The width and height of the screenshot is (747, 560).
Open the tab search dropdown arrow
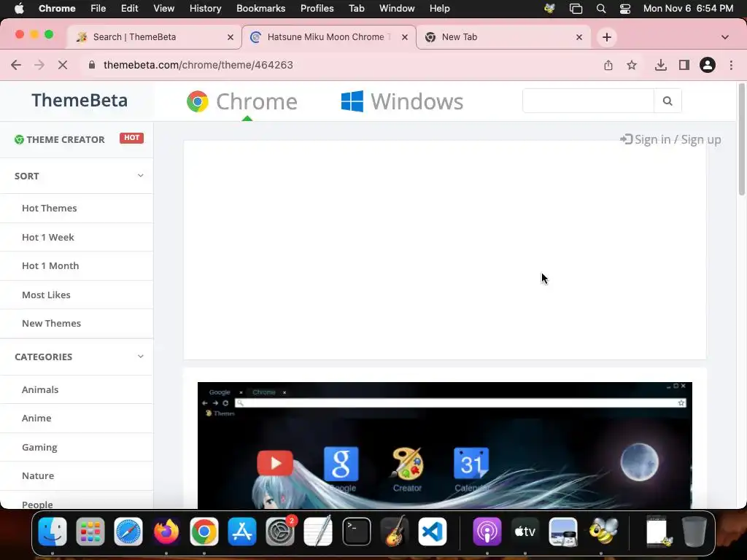coord(725,37)
